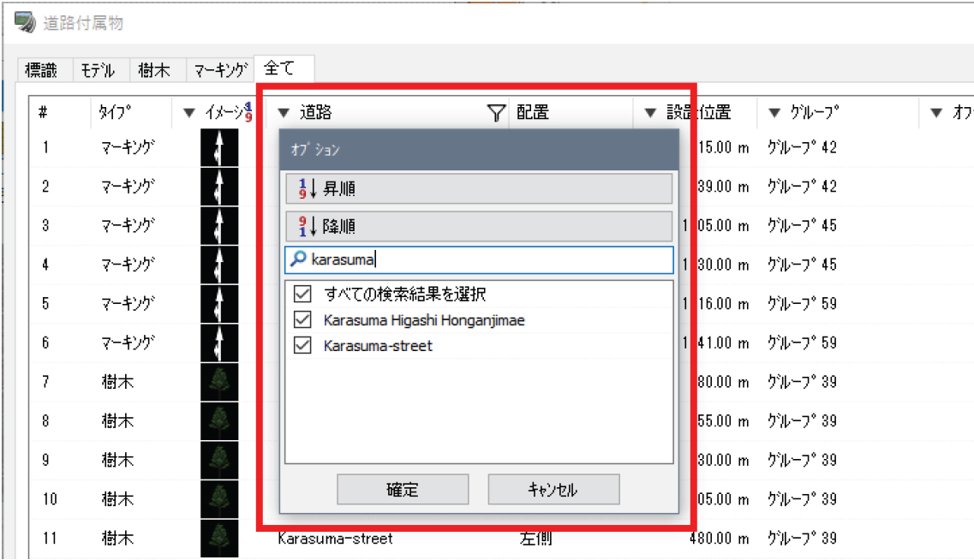
Task: Open the 設置位置 column dropdown arrow
Action: pyautogui.click(x=650, y=113)
